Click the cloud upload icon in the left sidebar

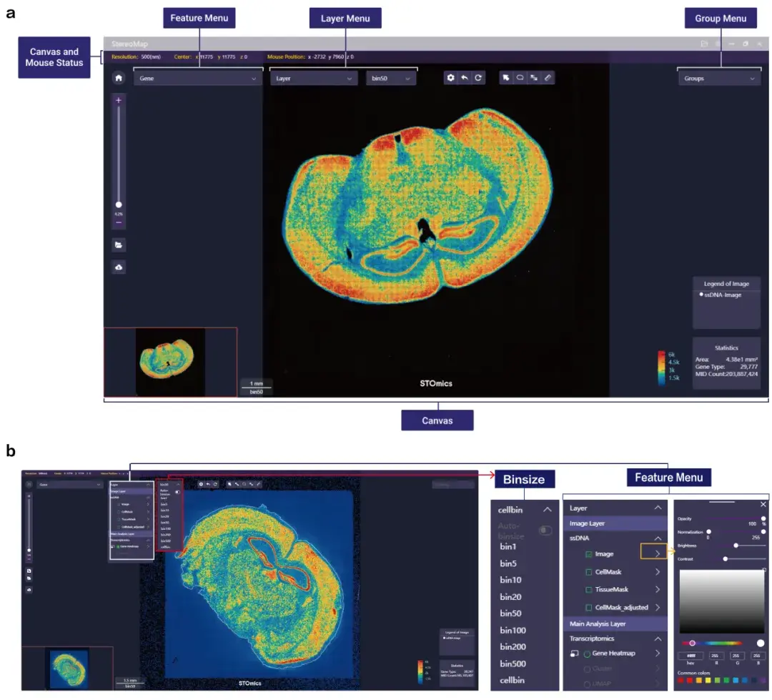click(x=119, y=267)
